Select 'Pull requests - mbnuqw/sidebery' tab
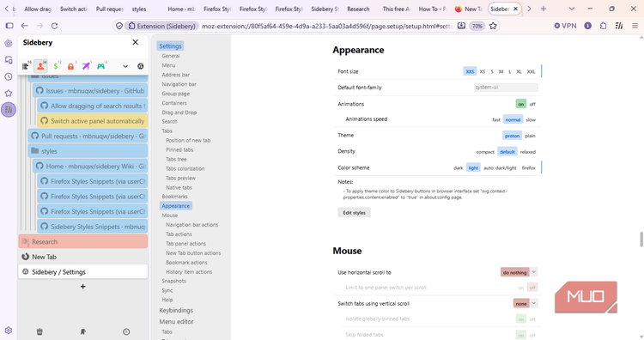The height and width of the screenshot is (340, 644). coord(88,136)
